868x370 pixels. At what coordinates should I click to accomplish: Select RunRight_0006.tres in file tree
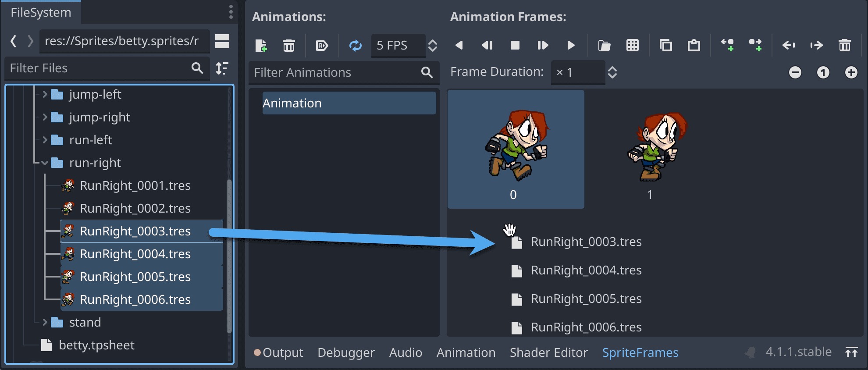pos(142,299)
